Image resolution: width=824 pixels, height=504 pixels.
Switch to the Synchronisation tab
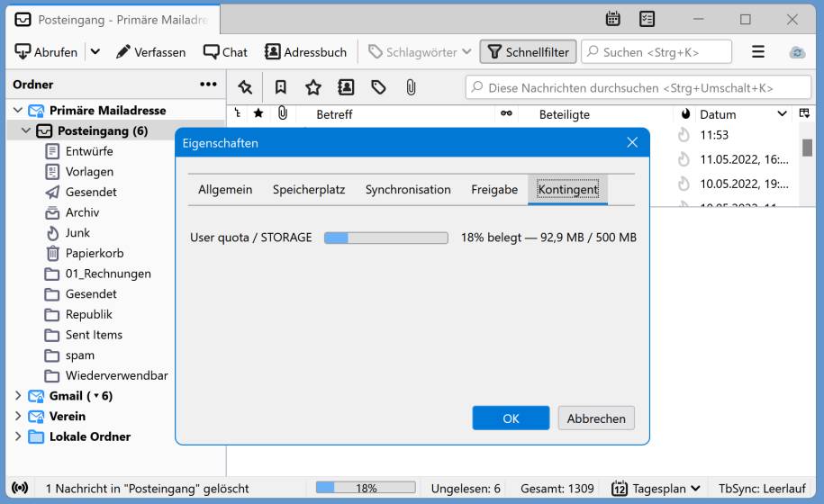point(408,189)
